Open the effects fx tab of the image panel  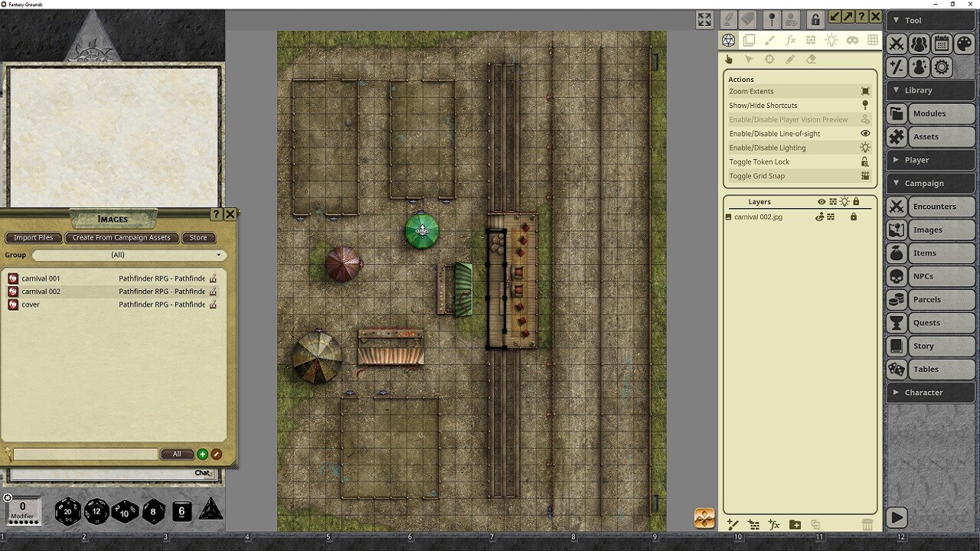tap(790, 41)
